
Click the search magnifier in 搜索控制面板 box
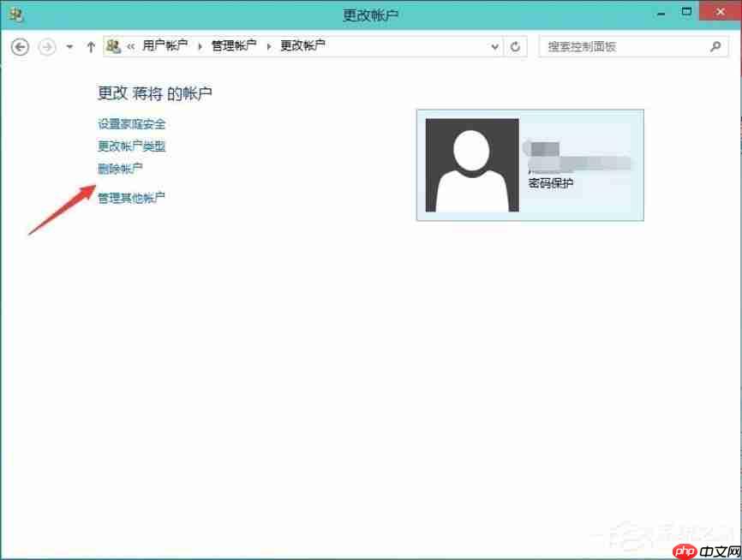click(716, 46)
